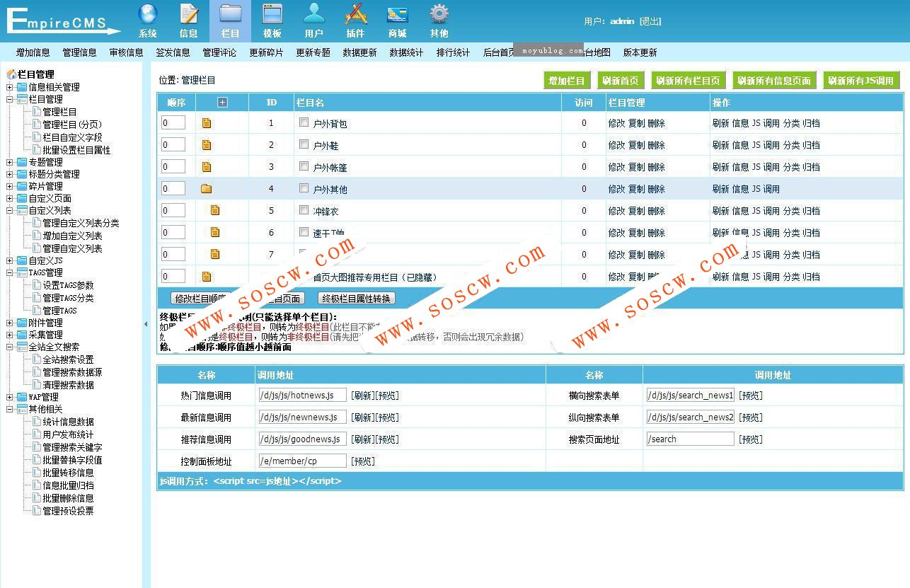The image size is (910, 588).
Task: Collapse the 全站全文搜索 tree node
Action: pyautogui.click(x=10, y=347)
